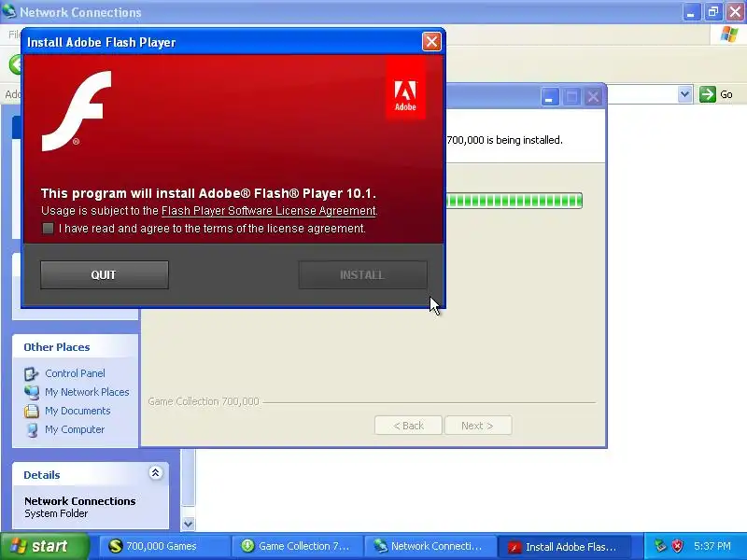The height and width of the screenshot is (560, 747).
Task: Click the My Computer icon
Action: [x=32, y=429]
